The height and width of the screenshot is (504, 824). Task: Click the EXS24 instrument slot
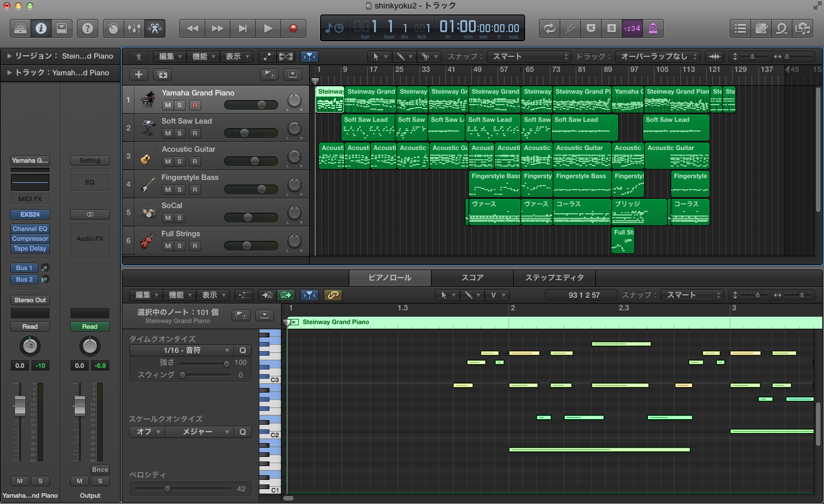pyautogui.click(x=30, y=214)
